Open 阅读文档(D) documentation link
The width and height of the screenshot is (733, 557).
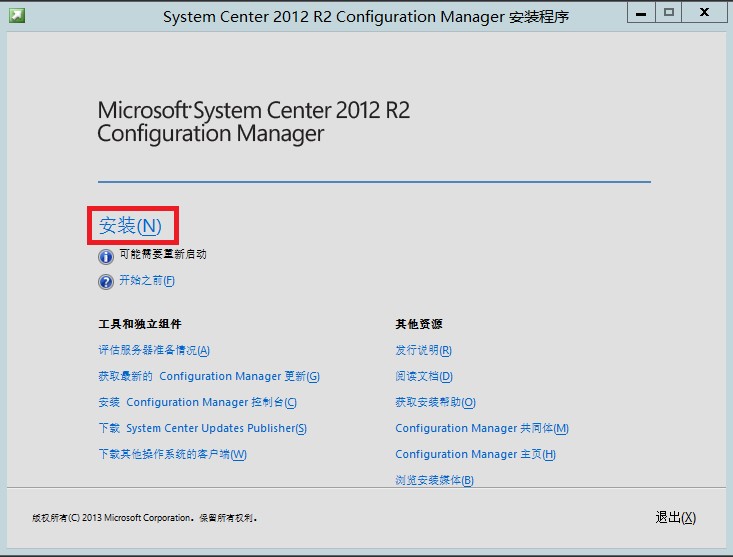tap(424, 376)
